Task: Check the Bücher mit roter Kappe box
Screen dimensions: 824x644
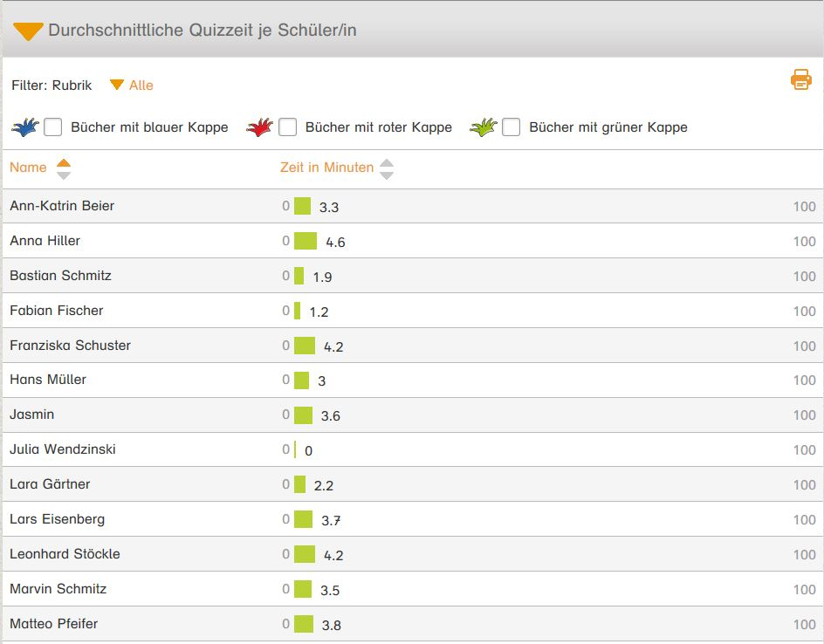Action: pyautogui.click(x=288, y=127)
